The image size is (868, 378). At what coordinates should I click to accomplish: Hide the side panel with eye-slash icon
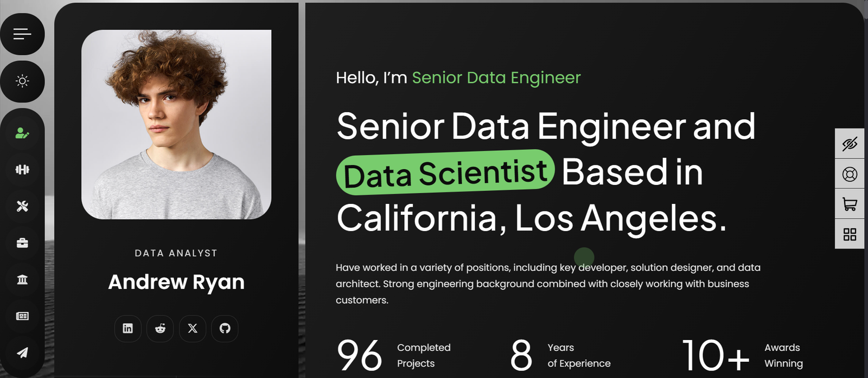850,144
